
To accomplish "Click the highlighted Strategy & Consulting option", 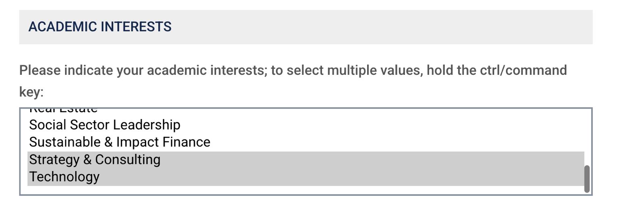I will 95,160.
